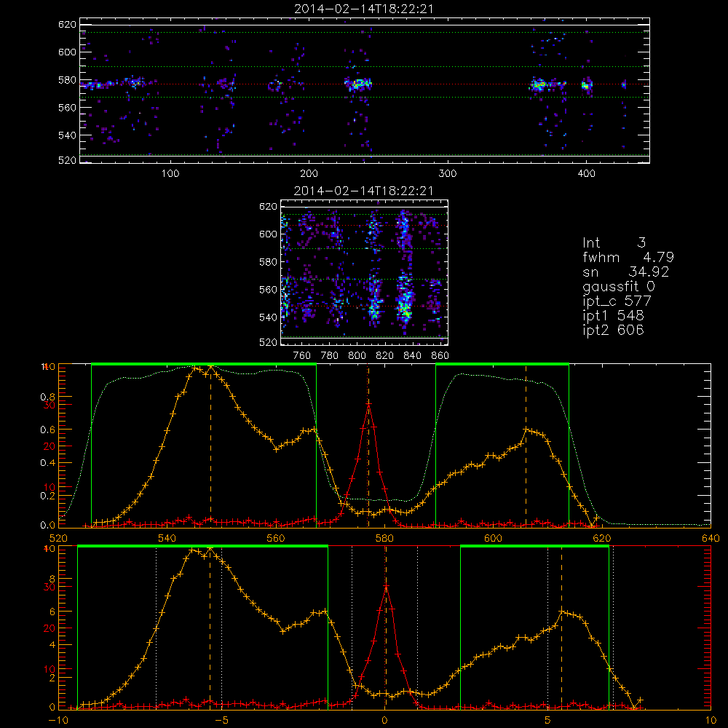Viewport: 728px width, 728px height.
Task: Click the middle spectrogram title 2014-02-14T18:22:21
Action: click(x=364, y=190)
